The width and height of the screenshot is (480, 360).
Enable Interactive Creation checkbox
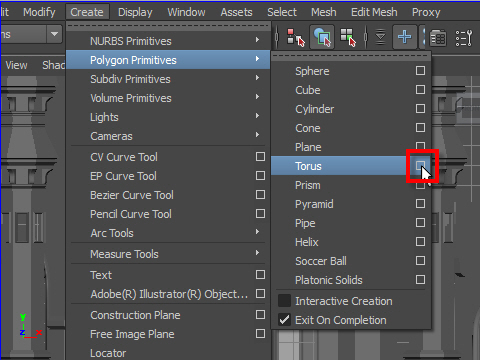pos(284,301)
